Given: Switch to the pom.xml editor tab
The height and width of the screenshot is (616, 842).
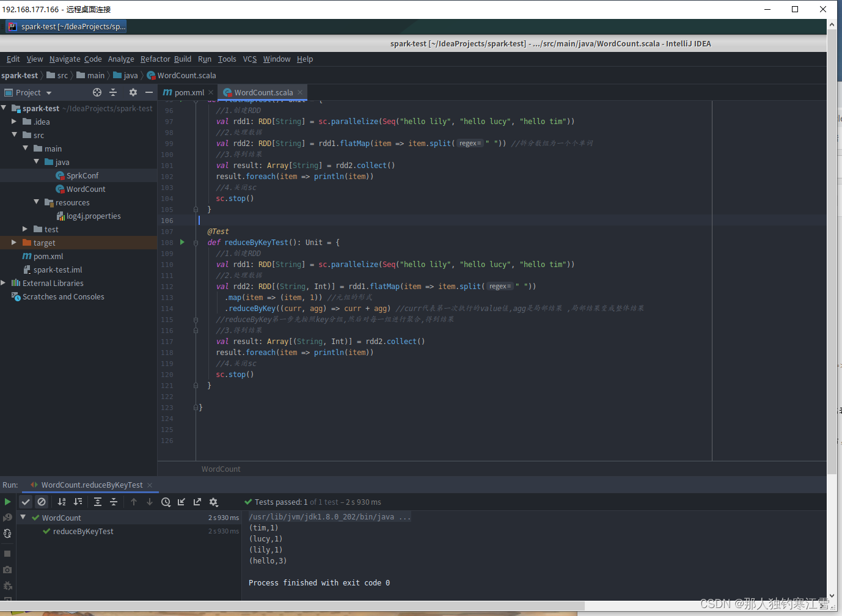Looking at the screenshot, I should tap(183, 92).
